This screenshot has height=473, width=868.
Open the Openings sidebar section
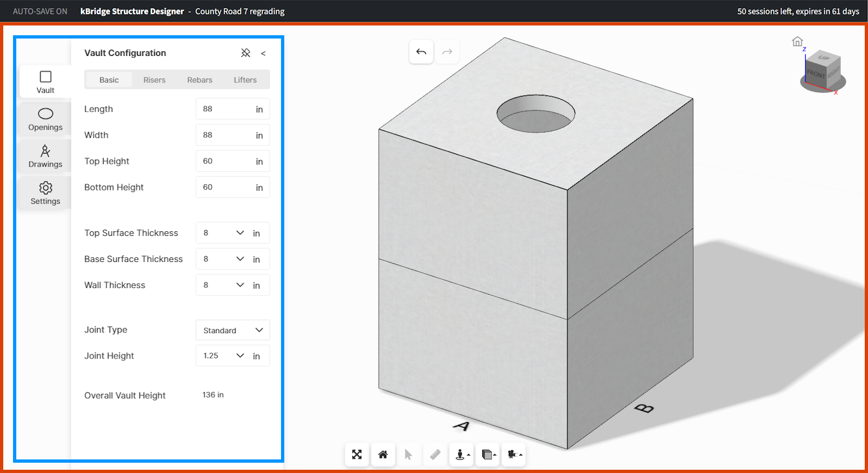pyautogui.click(x=46, y=119)
